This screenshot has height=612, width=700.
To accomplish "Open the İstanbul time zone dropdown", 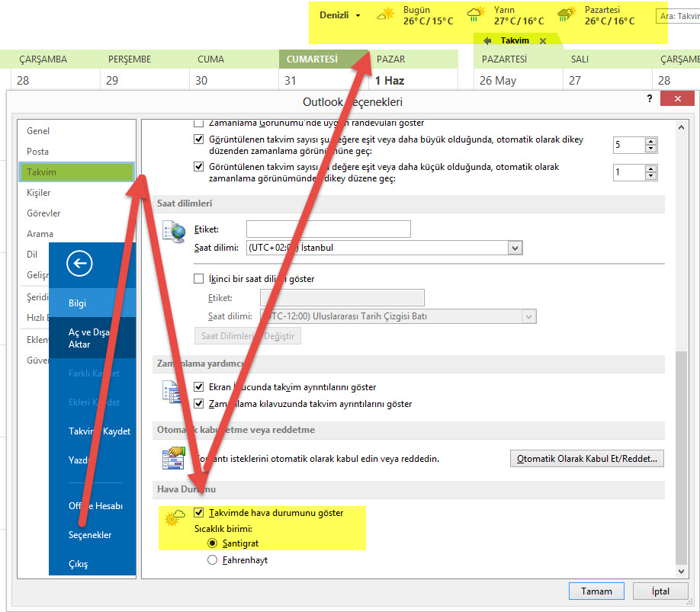I will tap(515, 248).
